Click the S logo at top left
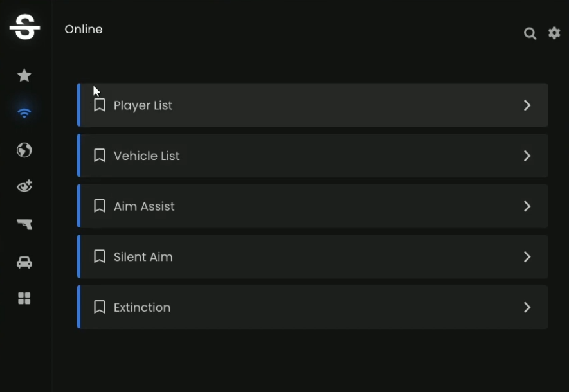Screen dimensions: 569x392 tap(24, 28)
